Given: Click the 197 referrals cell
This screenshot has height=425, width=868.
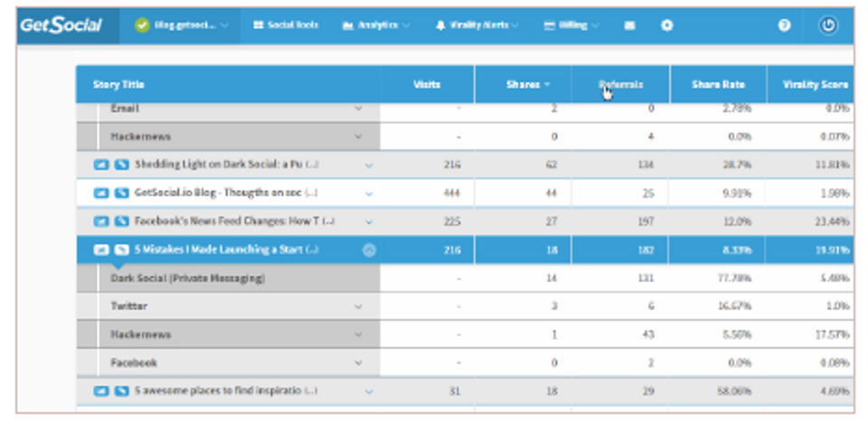Looking at the screenshot, I should click(x=645, y=222).
